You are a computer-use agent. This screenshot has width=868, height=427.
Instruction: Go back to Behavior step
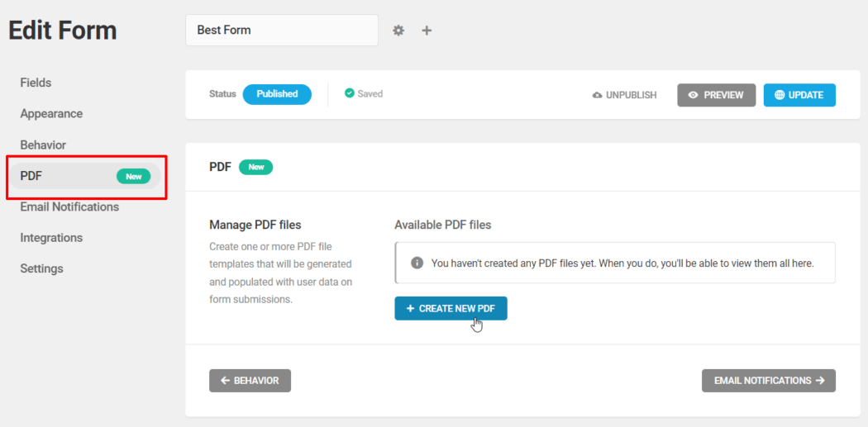pyautogui.click(x=250, y=381)
